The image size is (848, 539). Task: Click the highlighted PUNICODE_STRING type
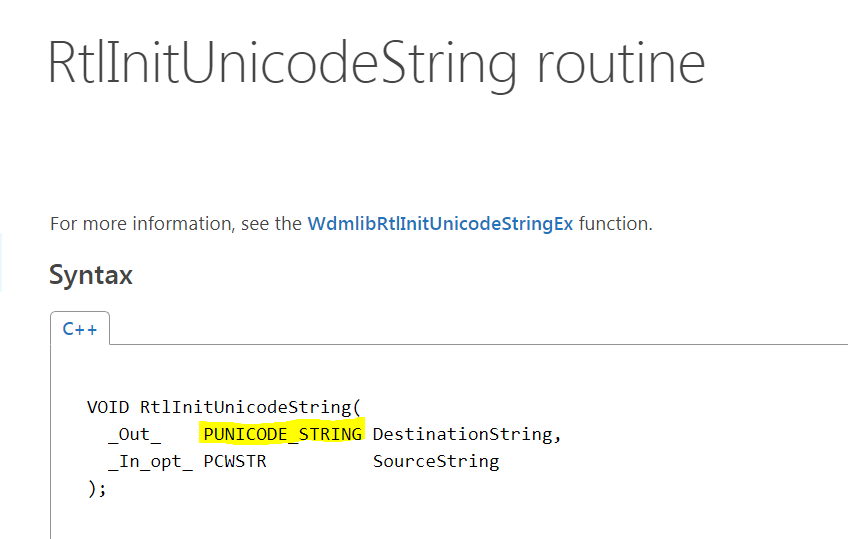(282, 434)
